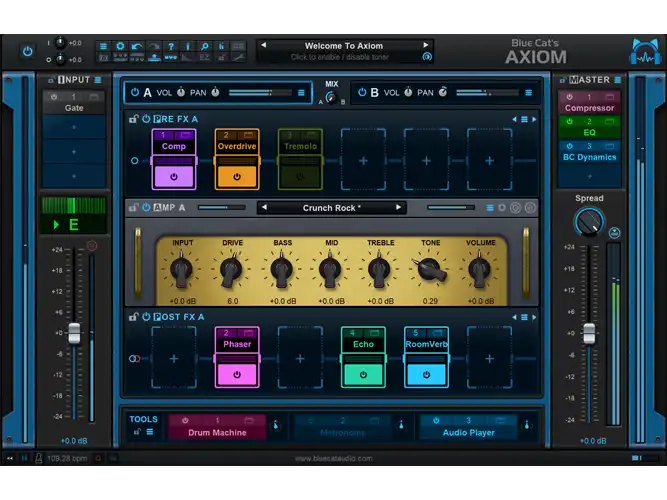The width and height of the screenshot is (667, 500).
Task: Toggle the main plugin power button
Action: tap(28, 51)
